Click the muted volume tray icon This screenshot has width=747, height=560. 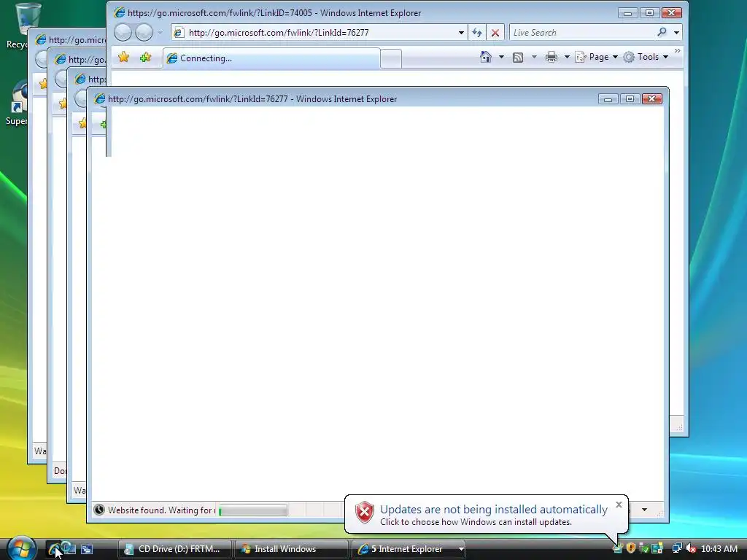690,548
